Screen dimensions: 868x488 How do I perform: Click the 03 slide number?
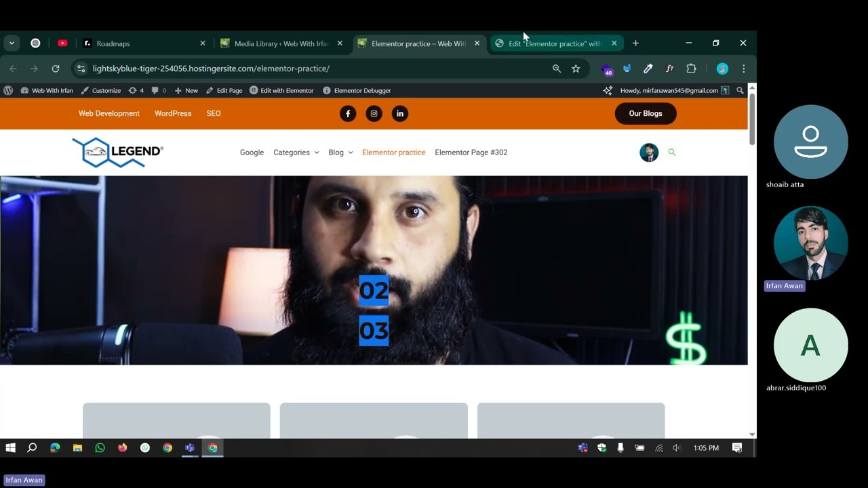click(374, 331)
